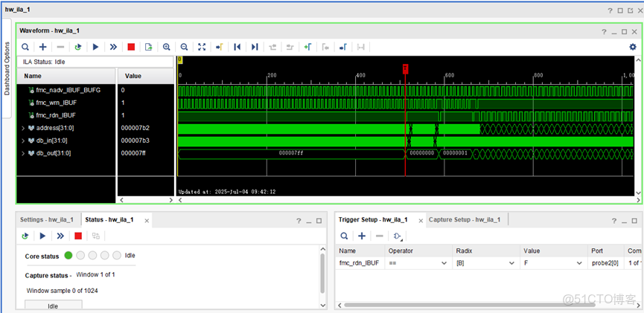Click value 000007b3 for db_in

click(x=135, y=141)
